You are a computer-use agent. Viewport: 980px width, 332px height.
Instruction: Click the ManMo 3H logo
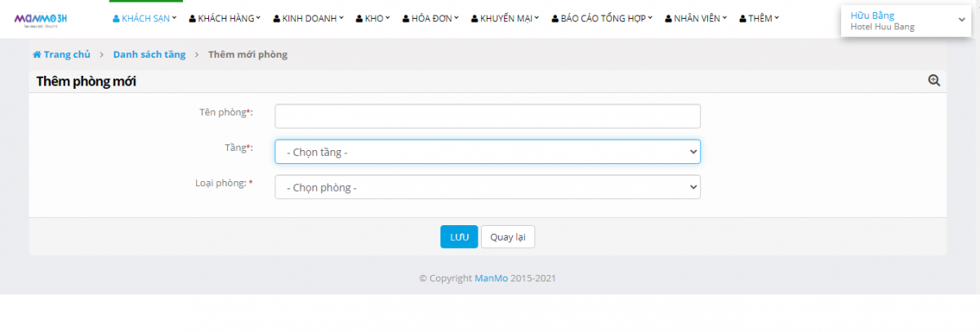click(46, 19)
